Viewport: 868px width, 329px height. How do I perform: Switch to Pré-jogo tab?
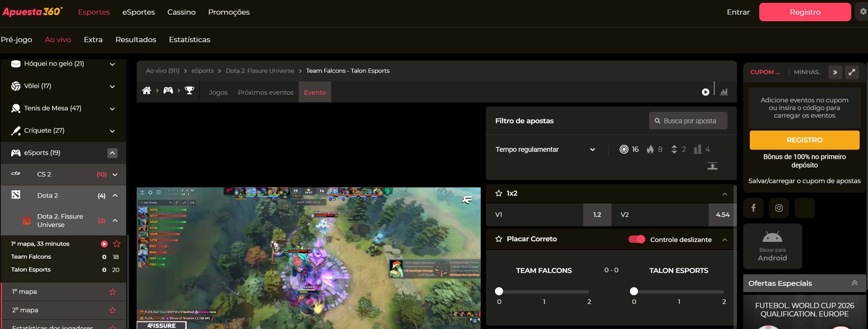(x=16, y=40)
